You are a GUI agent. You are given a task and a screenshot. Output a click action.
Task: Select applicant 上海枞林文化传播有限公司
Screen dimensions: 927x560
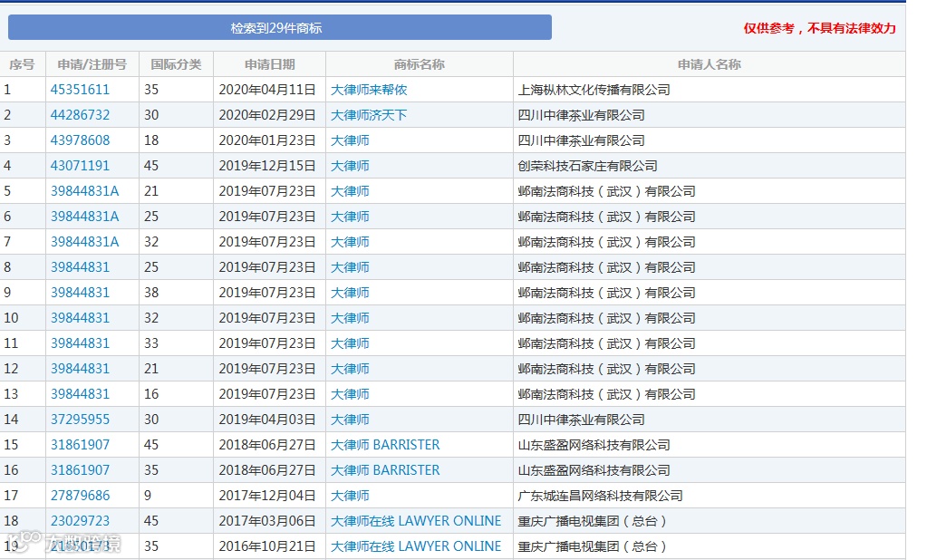pyautogui.click(x=594, y=90)
